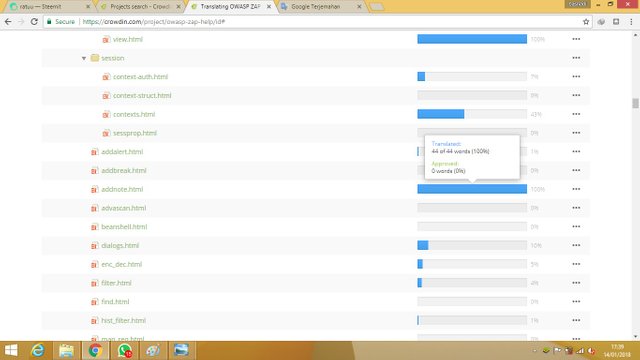Open File Explorer from taskbar
640x360 pixels.
[x=66, y=351]
